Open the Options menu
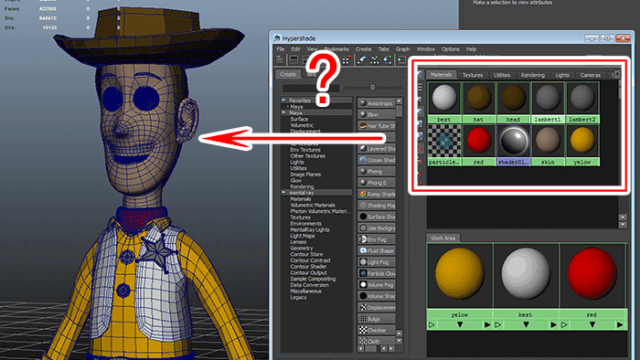This screenshot has width=640, height=360. point(450,49)
